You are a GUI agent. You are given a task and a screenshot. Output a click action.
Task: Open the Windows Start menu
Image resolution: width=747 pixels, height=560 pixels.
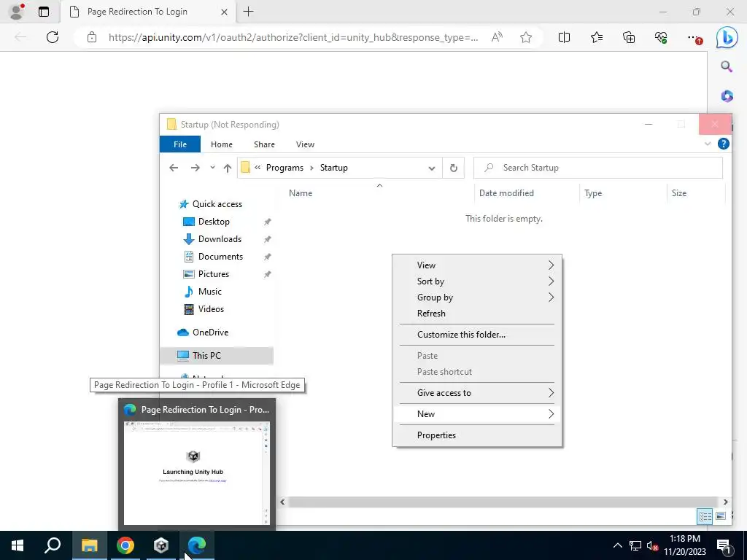(18, 545)
